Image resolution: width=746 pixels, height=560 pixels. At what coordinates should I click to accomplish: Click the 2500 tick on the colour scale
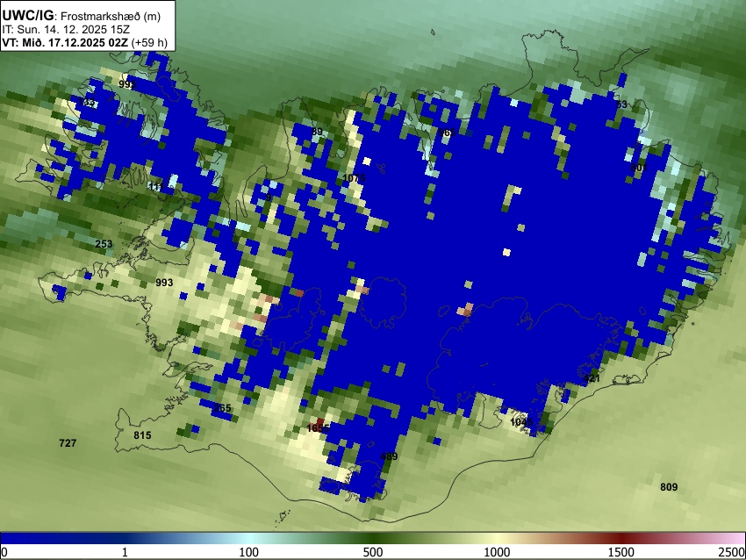[732, 552]
